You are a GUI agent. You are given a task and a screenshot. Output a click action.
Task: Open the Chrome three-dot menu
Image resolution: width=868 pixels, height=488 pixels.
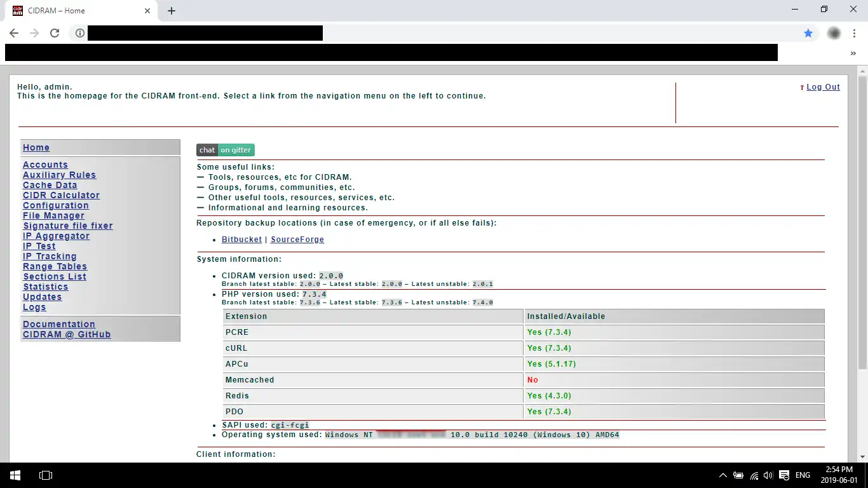854,33
